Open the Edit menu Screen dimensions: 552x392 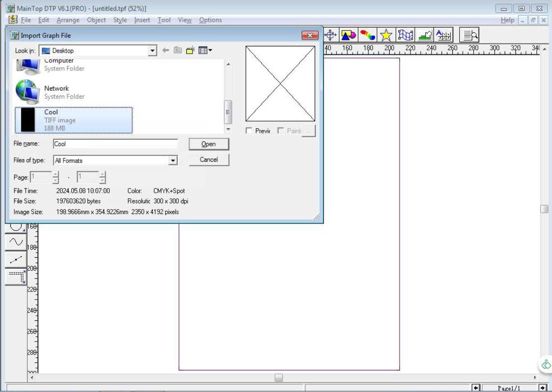click(x=44, y=20)
